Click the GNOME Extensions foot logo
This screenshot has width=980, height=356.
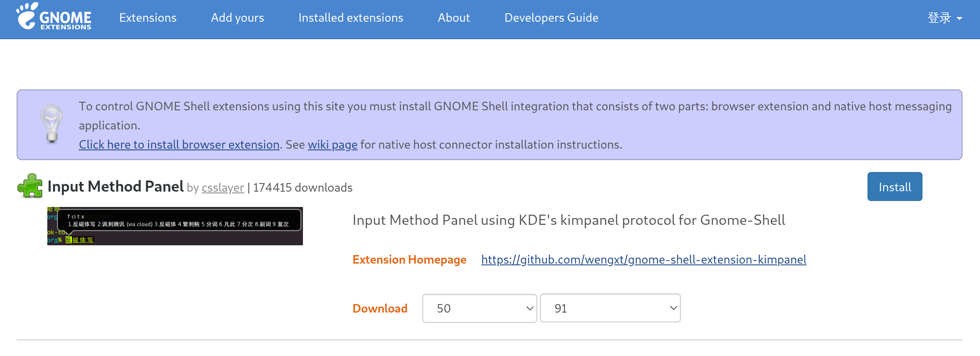tap(54, 17)
